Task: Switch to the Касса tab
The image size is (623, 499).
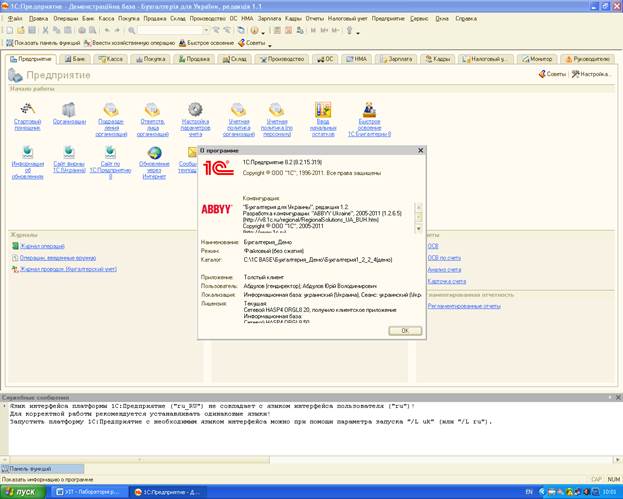Action: pos(111,59)
